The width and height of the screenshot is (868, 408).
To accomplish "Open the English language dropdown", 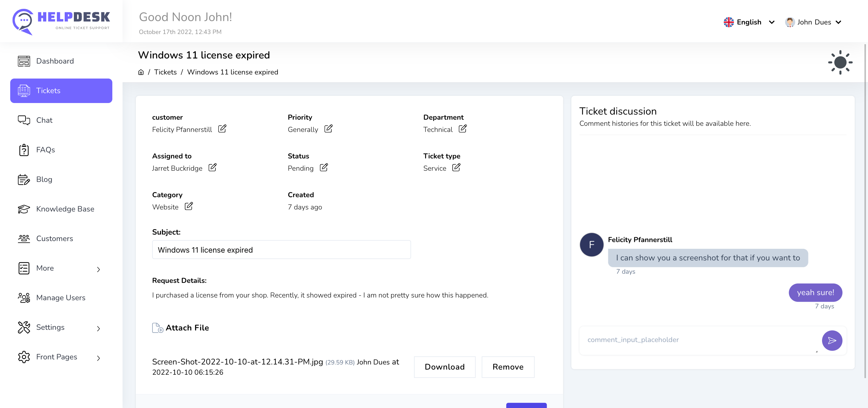I will coord(749,22).
